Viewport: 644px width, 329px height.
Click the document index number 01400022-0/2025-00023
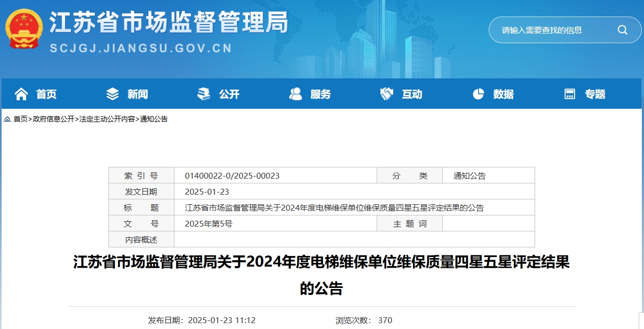pyautogui.click(x=232, y=175)
